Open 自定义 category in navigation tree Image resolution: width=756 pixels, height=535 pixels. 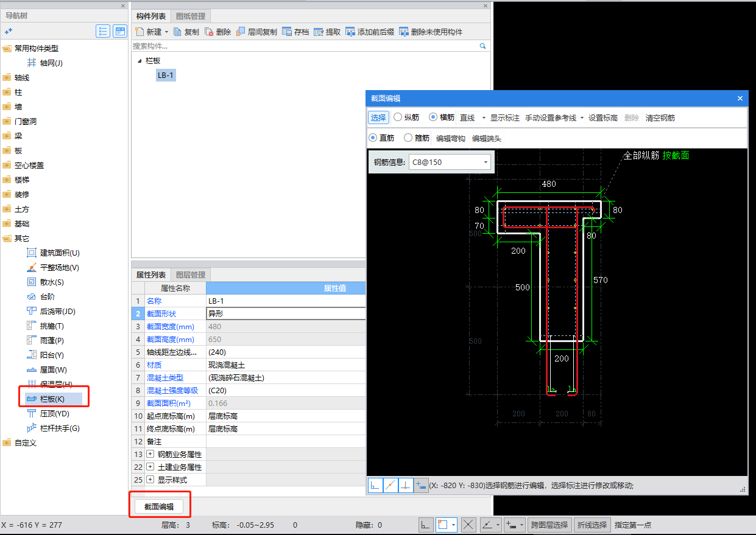pos(19,442)
